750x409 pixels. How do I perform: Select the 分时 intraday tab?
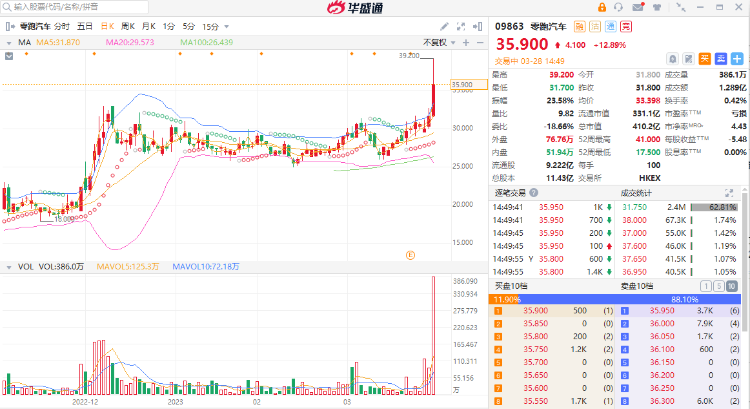tap(62, 26)
